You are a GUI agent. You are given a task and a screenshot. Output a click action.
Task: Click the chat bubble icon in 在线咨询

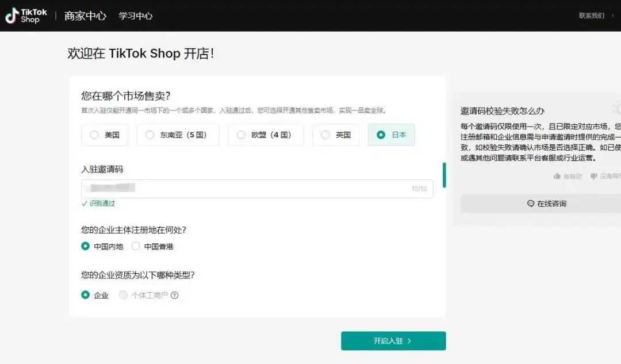[530, 204]
